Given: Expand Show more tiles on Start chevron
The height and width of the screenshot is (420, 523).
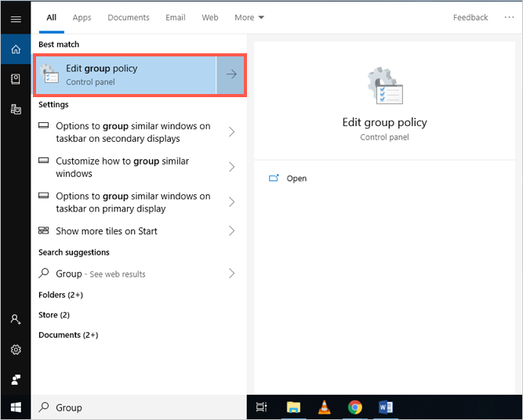Looking at the screenshot, I should click(231, 231).
